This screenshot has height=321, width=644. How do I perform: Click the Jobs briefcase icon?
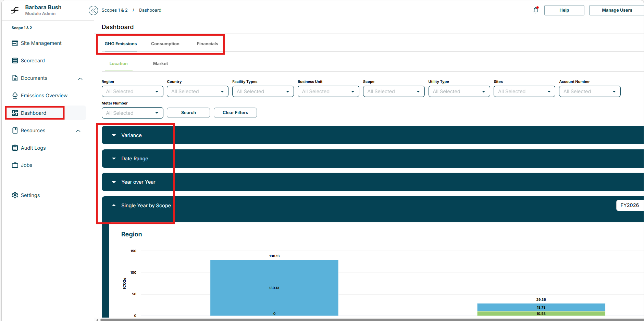[x=15, y=165]
